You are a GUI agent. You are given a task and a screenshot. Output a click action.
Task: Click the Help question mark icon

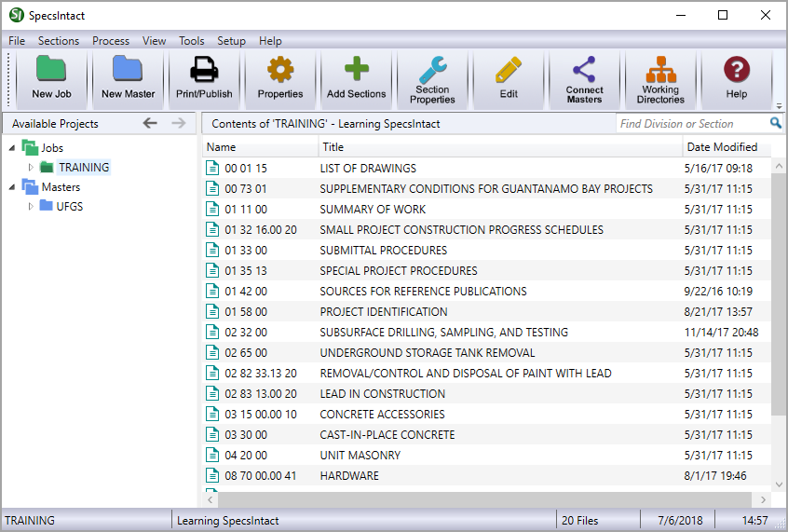736,69
